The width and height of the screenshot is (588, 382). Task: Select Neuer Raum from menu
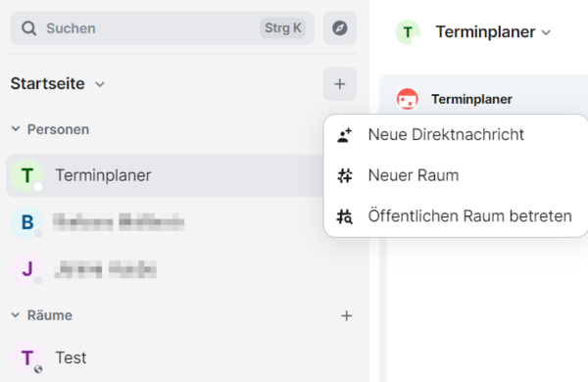456,175
